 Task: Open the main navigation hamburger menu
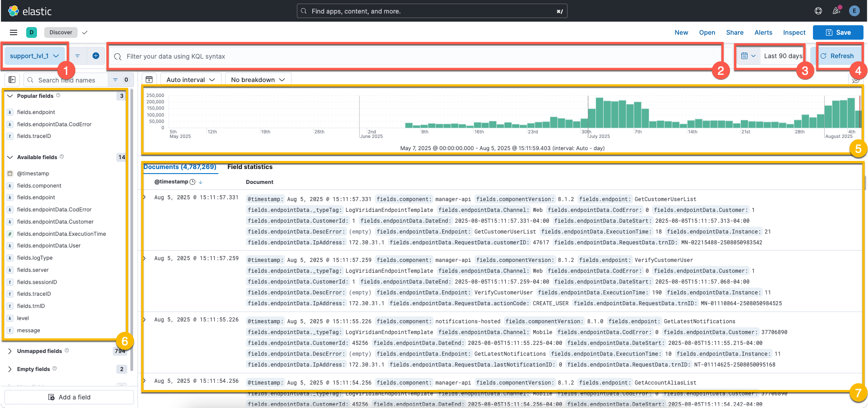13,32
